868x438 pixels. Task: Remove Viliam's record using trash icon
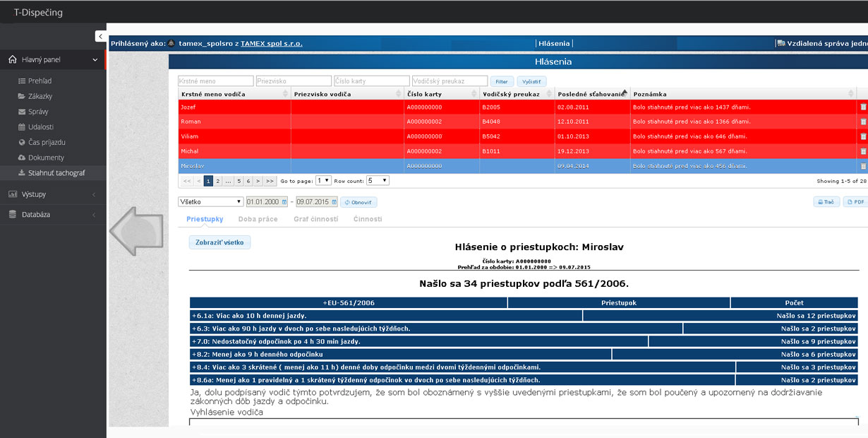tap(863, 136)
